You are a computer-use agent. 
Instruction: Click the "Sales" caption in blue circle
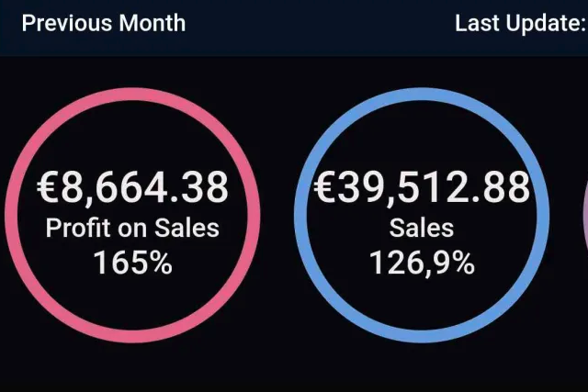tap(422, 227)
